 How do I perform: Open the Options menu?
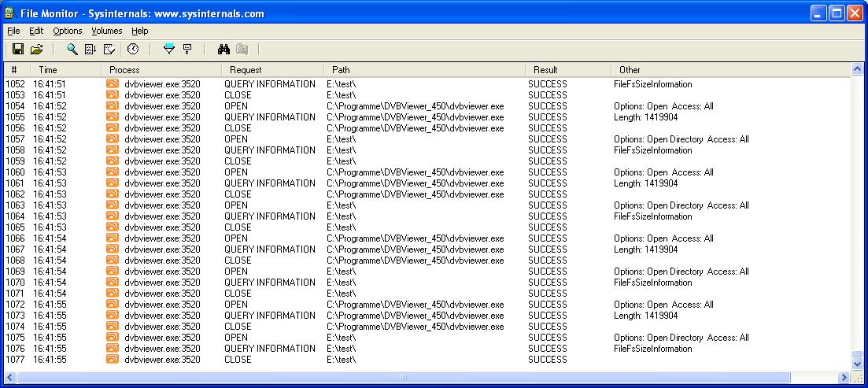(x=68, y=31)
